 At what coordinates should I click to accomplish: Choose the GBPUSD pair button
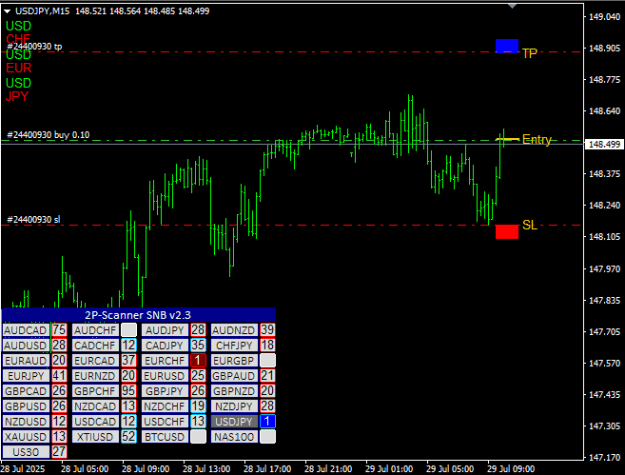point(26,406)
